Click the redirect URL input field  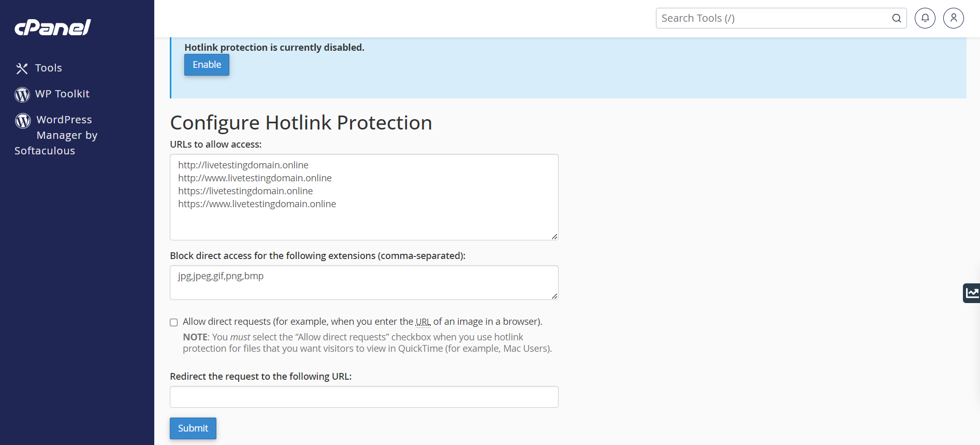tap(364, 397)
